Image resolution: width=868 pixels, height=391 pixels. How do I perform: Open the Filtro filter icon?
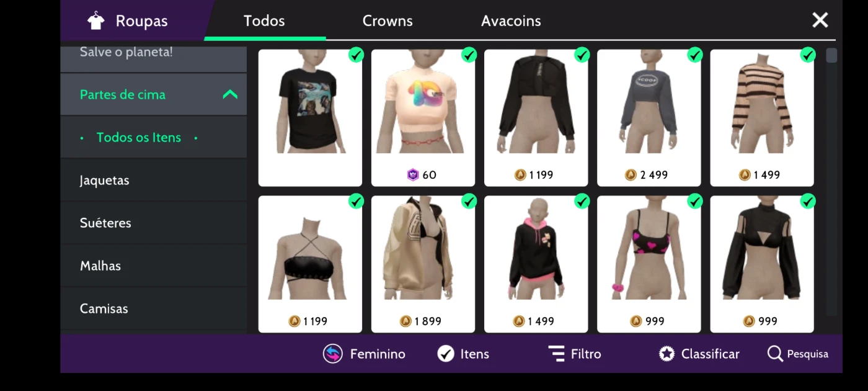point(556,354)
